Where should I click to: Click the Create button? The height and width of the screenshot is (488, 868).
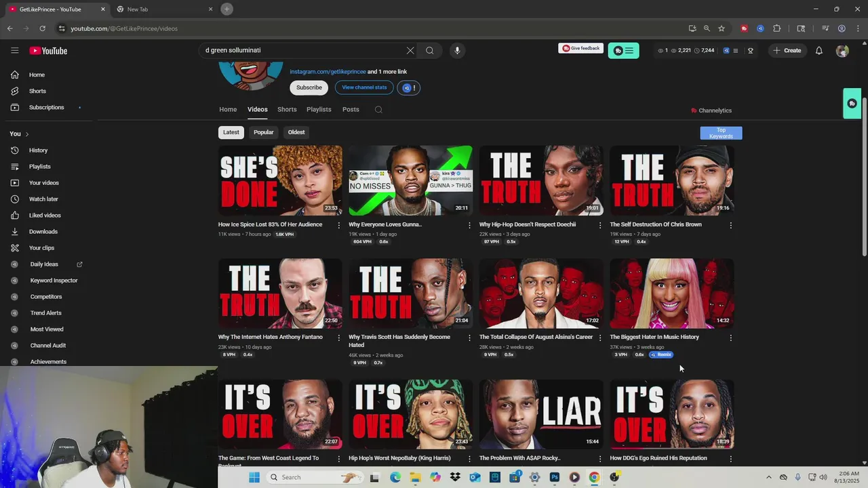tap(787, 50)
